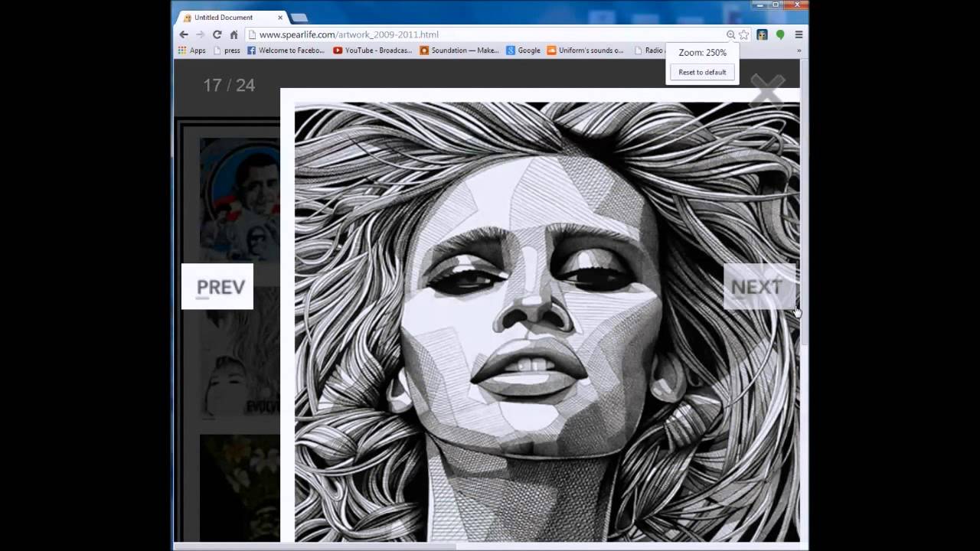Select the bottom dark floral gallery thumbnail
980x551 pixels.
240,487
